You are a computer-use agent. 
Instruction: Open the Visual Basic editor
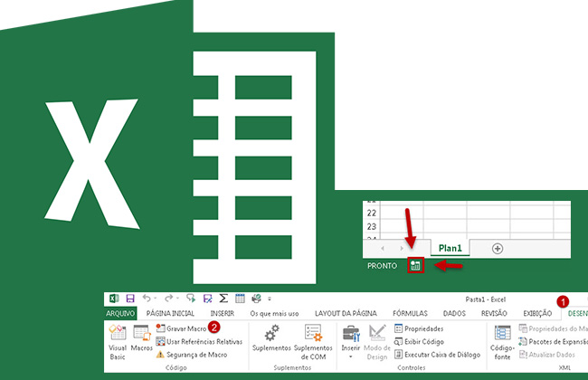click(x=118, y=343)
